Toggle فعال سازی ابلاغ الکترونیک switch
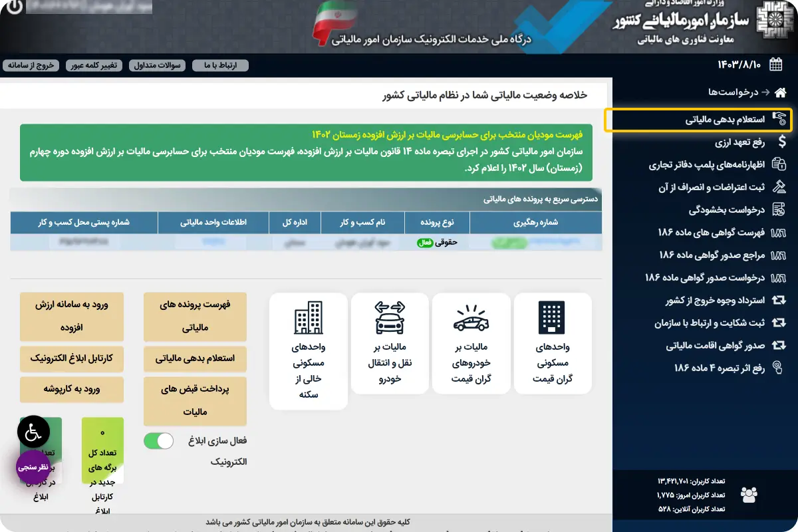The height and width of the screenshot is (532, 798). 158,441
